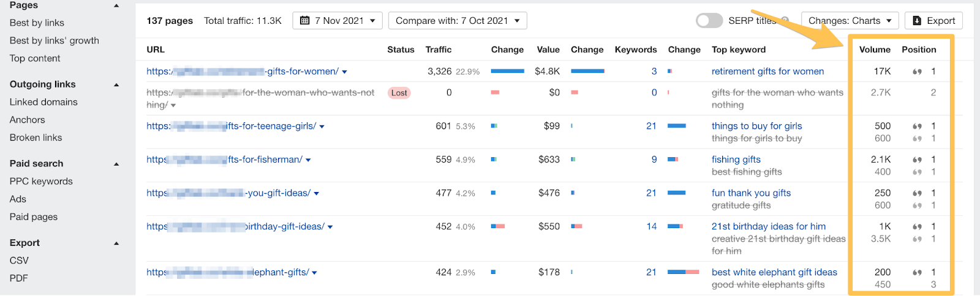Click the keyword count 21 for teenage-girls row

click(651, 126)
